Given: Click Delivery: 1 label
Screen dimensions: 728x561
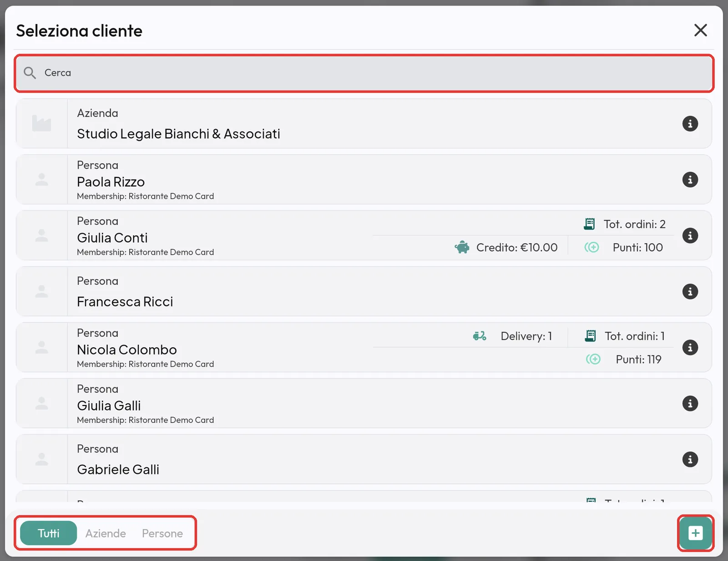Looking at the screenshot, I should (526, 336).
